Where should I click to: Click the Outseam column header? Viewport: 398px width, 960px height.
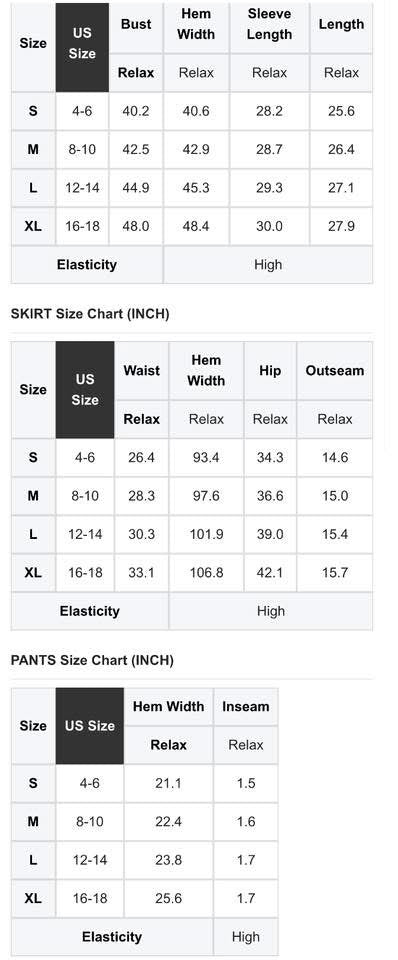pos(335,370)
